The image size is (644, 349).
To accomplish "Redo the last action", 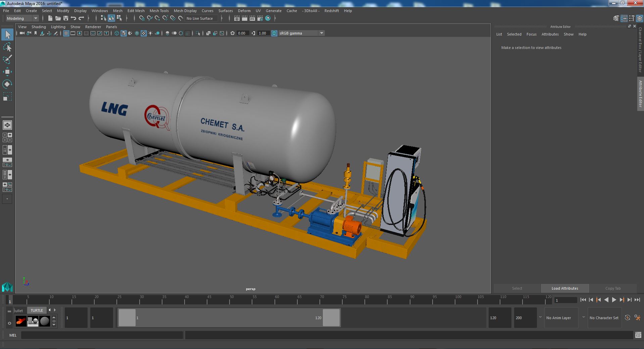I will (81, 18).
